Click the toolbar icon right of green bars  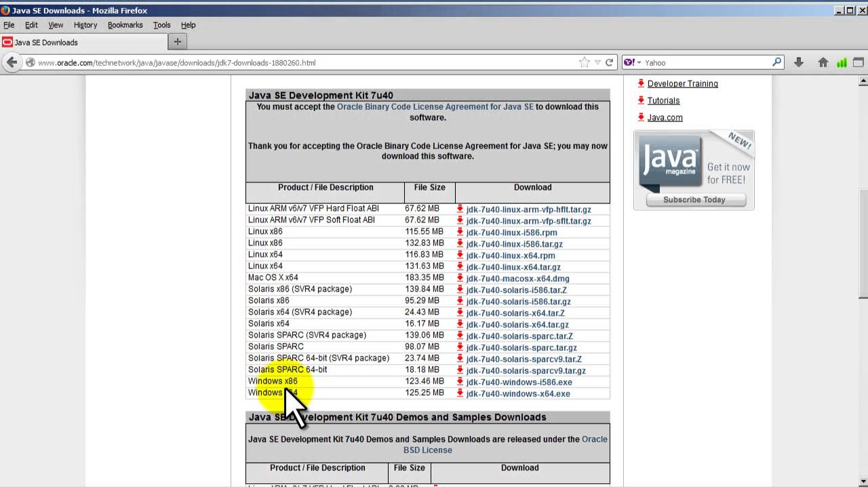coord(858,62)
